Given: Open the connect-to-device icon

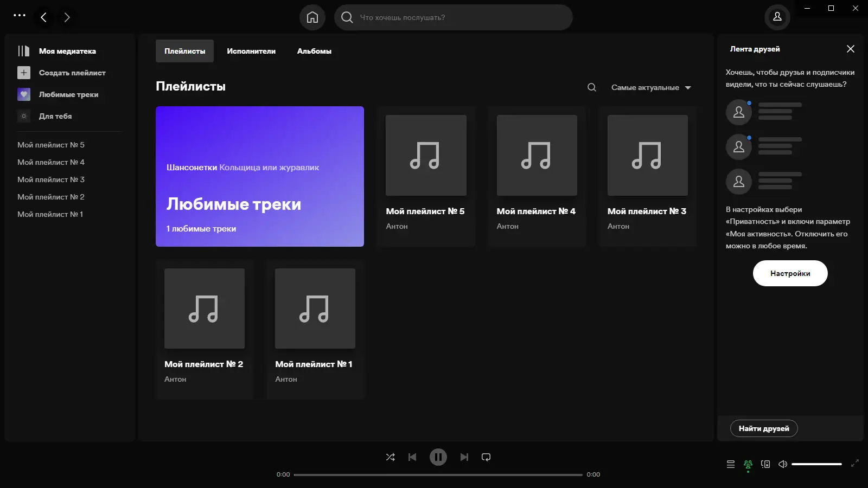Looking at the screenshot, I should click(765, 464).
